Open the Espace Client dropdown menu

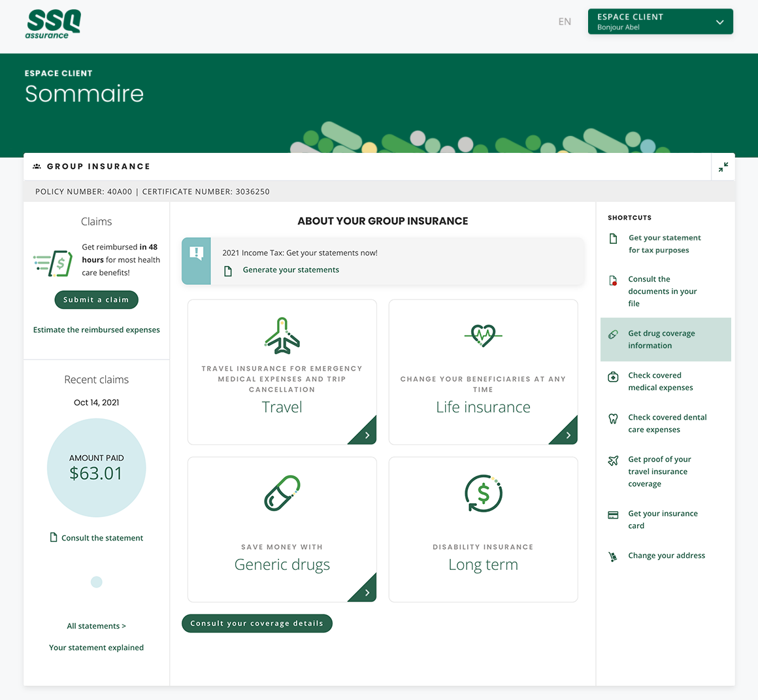[x=660, y=22]
